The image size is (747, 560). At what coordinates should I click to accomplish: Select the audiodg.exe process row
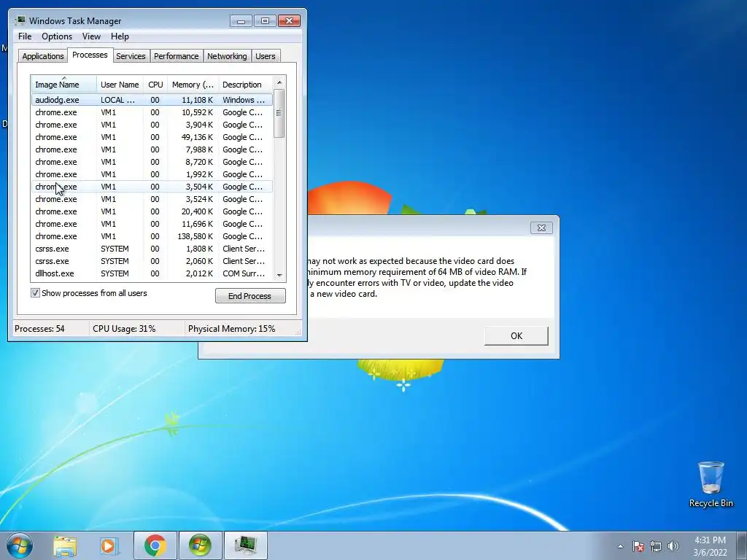[152, 100]
